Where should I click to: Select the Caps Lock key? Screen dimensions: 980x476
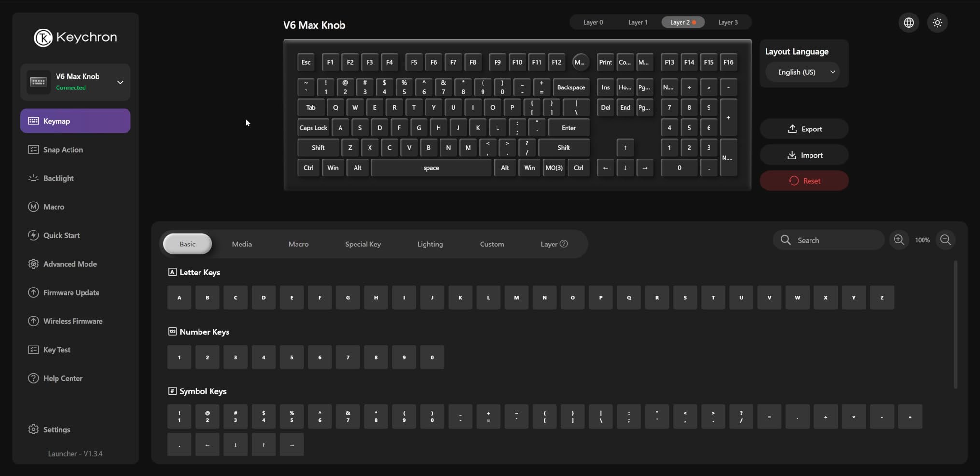(313, 128)
